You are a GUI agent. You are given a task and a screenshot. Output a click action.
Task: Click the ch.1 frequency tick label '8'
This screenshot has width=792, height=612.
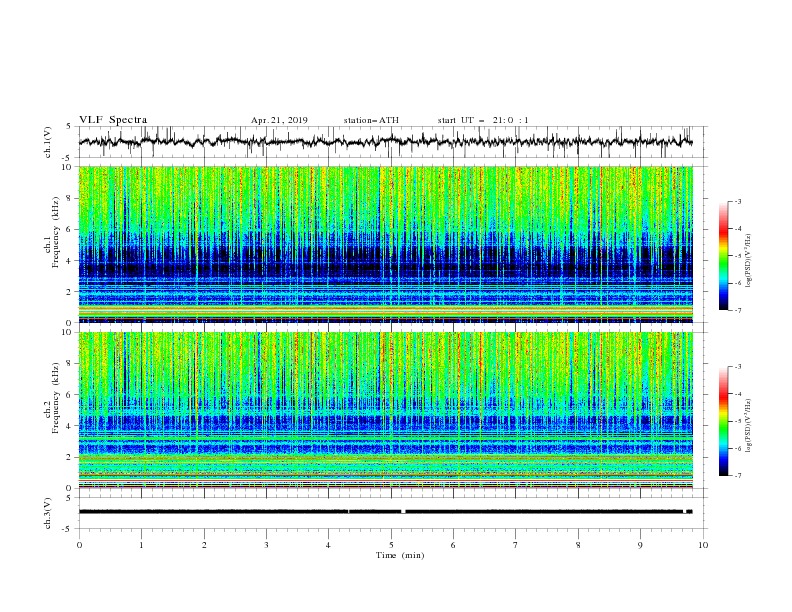coord(69,198)
